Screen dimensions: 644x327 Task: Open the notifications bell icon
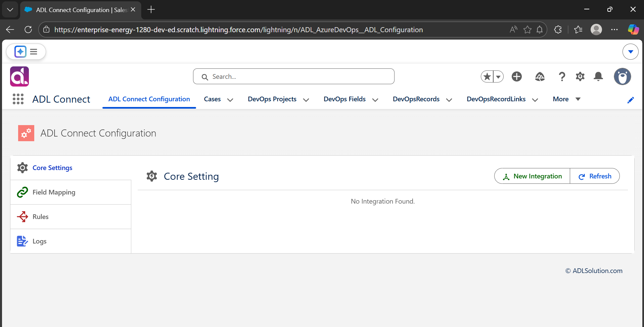pyautogui.click(x=598, y=76)
